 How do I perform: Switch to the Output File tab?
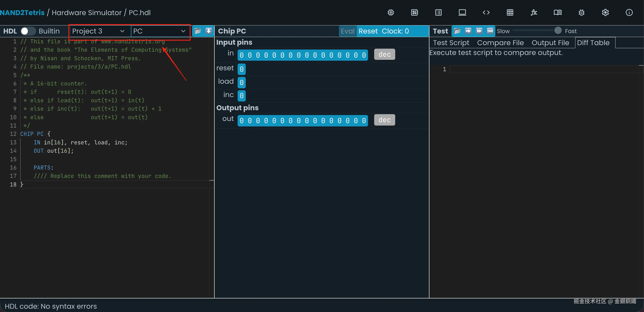tap(550, 43)
